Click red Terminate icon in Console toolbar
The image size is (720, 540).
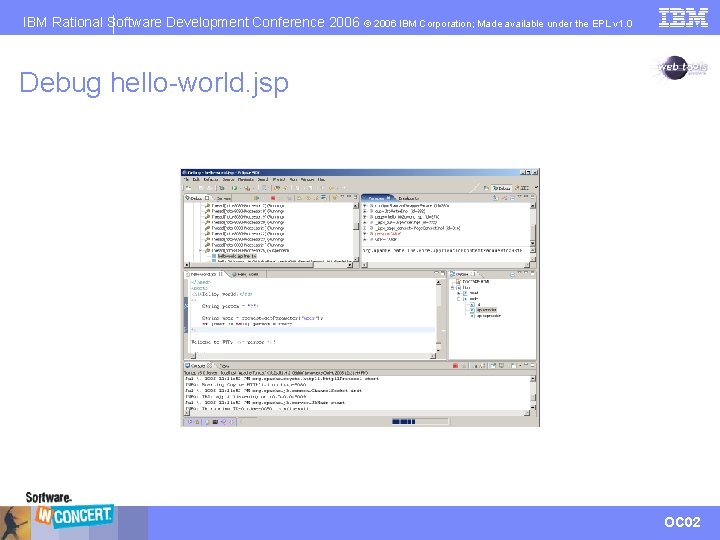coord(456,366)
